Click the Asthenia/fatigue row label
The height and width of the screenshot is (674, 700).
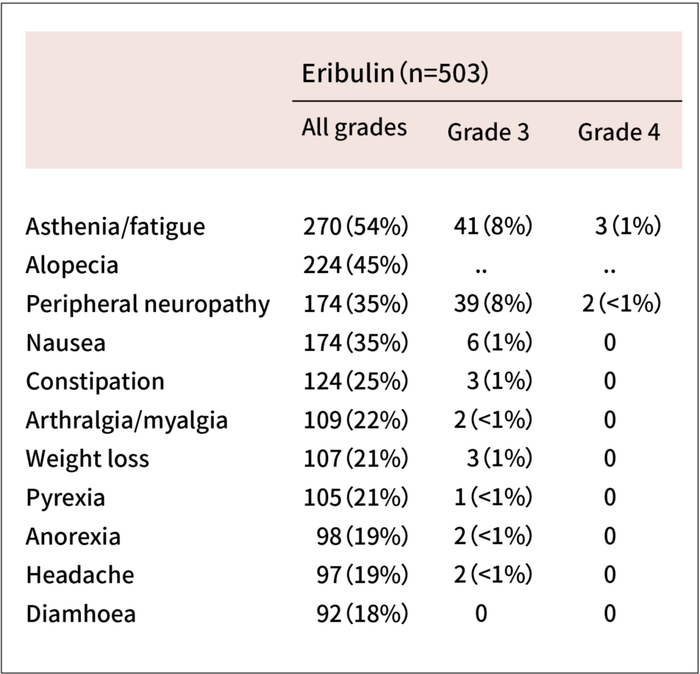(x=115, y=226)
